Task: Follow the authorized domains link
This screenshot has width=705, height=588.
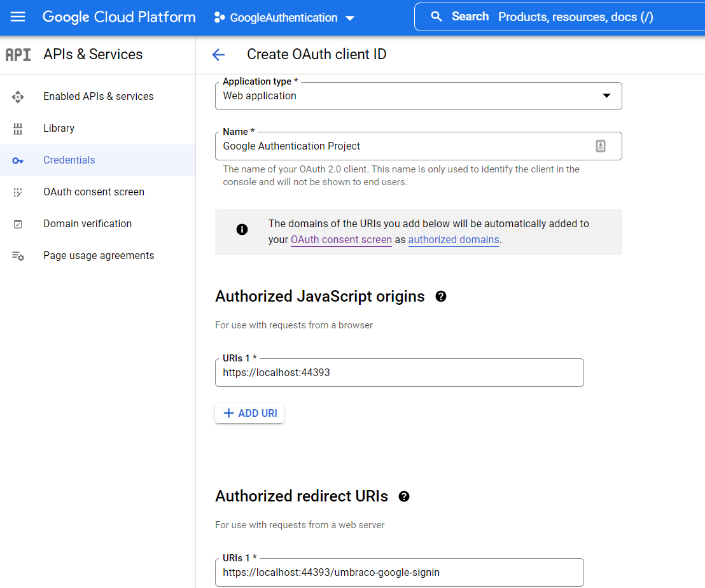Action: 454,240
